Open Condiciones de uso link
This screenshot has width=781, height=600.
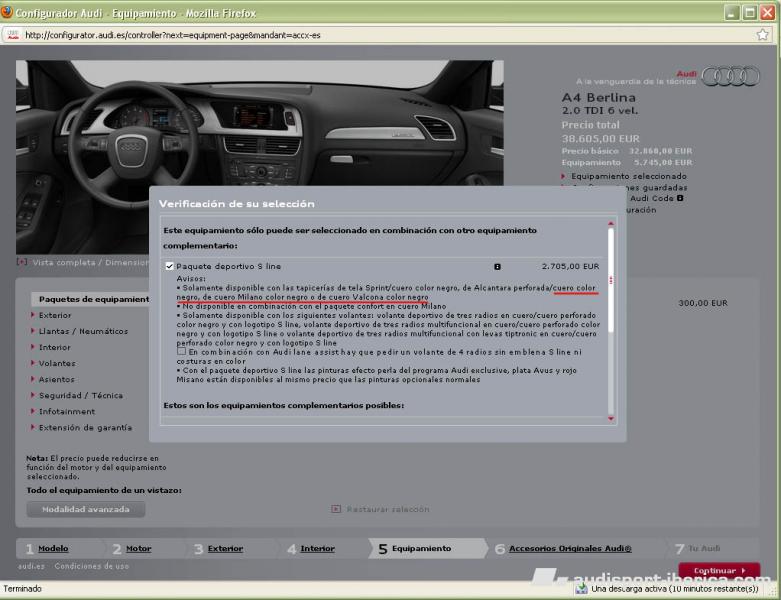(92, 566)
